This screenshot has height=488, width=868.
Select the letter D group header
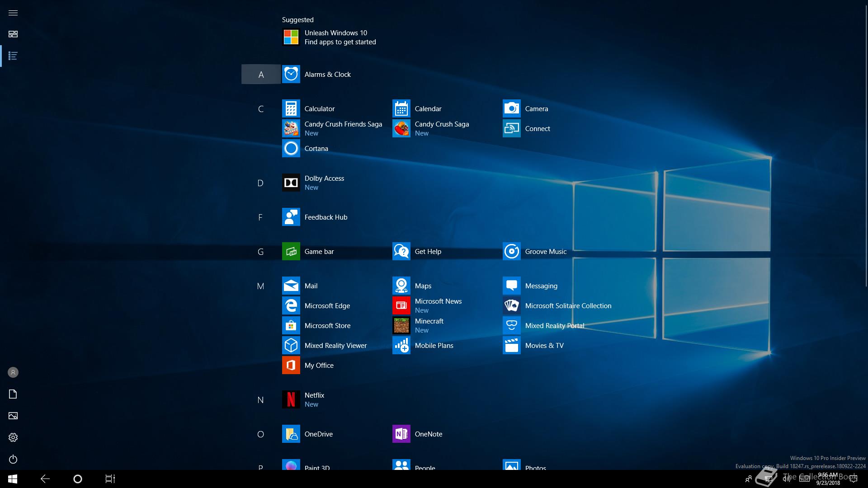(x=260, y=183)
